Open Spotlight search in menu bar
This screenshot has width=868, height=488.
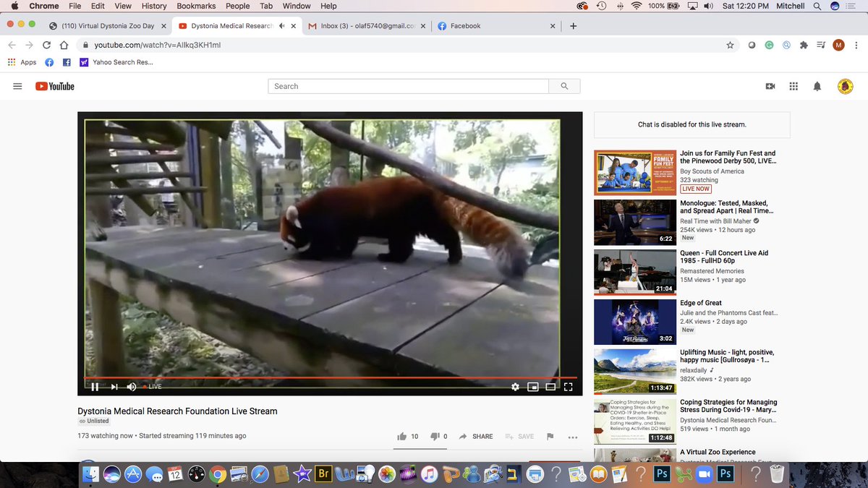[x=817, y=6]
